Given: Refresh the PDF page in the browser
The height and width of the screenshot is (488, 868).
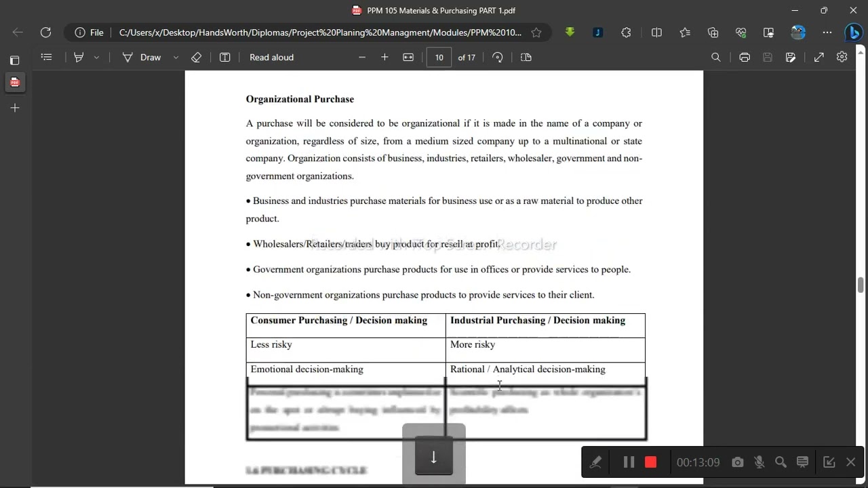Looking at the screenshot, I should pyautogui.click(x=45, y=32).
